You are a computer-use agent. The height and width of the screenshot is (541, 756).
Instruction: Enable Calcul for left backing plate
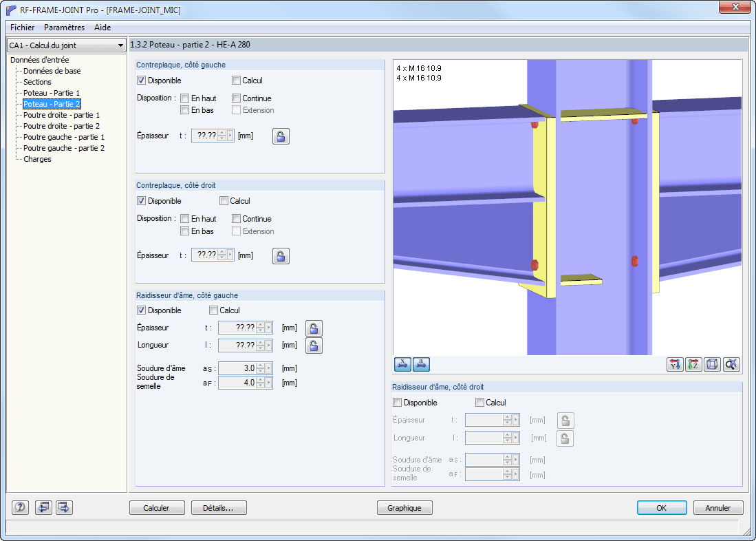236,80
